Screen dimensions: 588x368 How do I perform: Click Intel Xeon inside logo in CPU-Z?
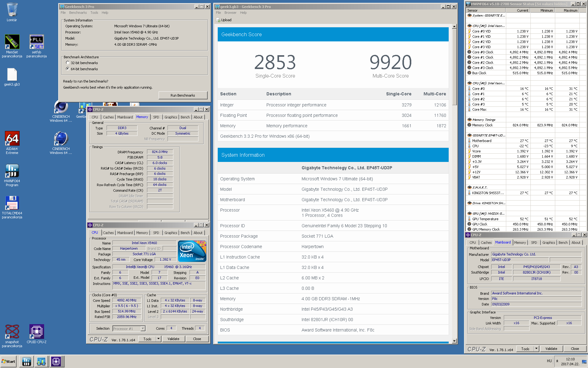pos(192,251)
